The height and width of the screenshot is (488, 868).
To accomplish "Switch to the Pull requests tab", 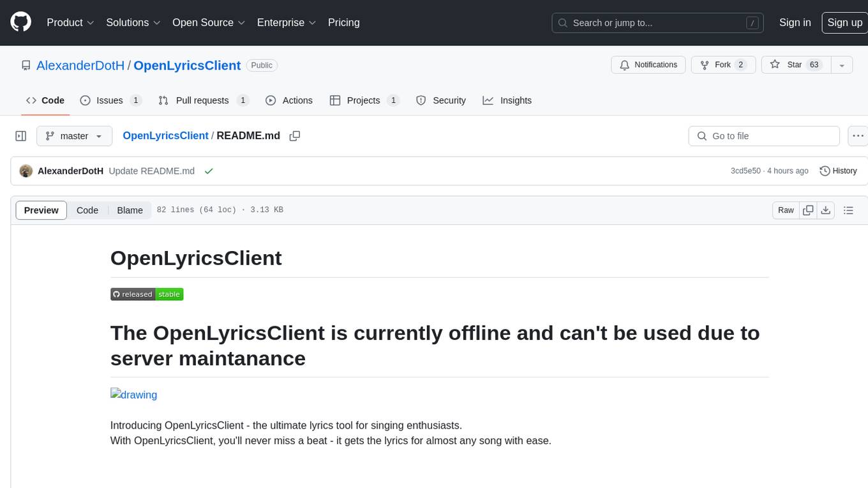I will pyautogui.click(x=204, y=100).
